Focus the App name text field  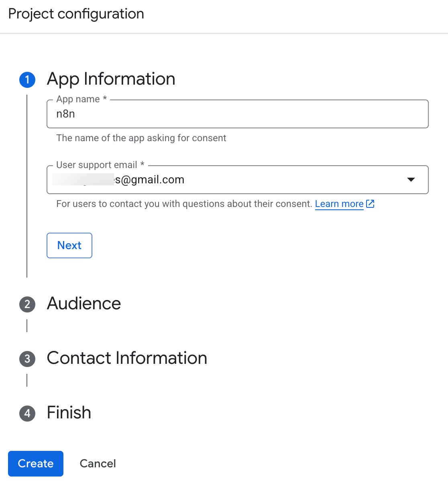(237, 114)
